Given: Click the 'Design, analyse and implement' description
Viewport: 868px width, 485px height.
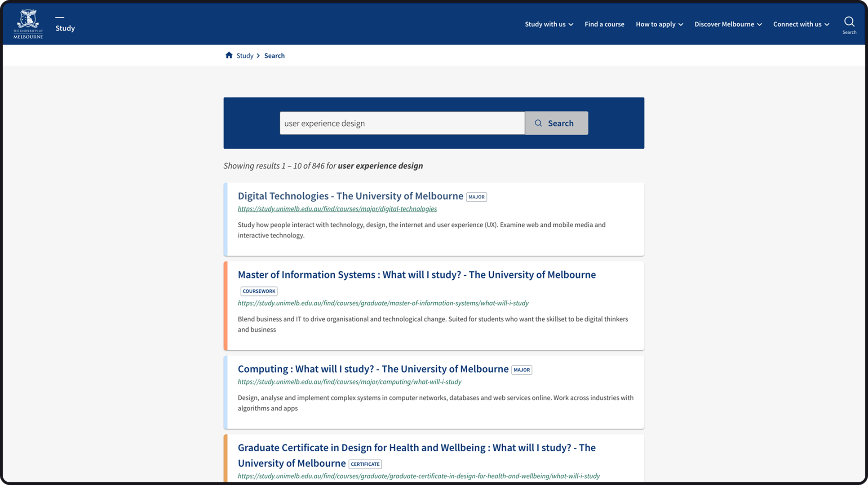Looking at the screenshot, I should [435, 403].
